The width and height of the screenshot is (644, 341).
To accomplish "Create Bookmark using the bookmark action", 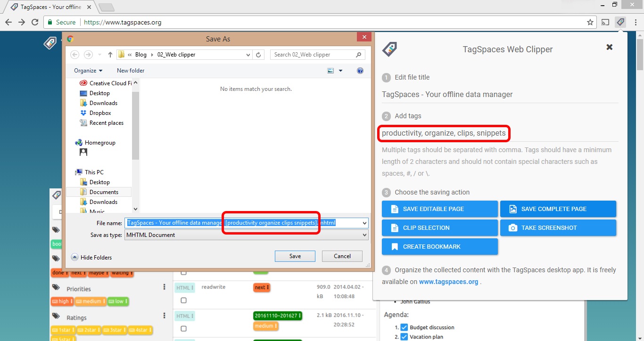I will [x=439, y=246].
